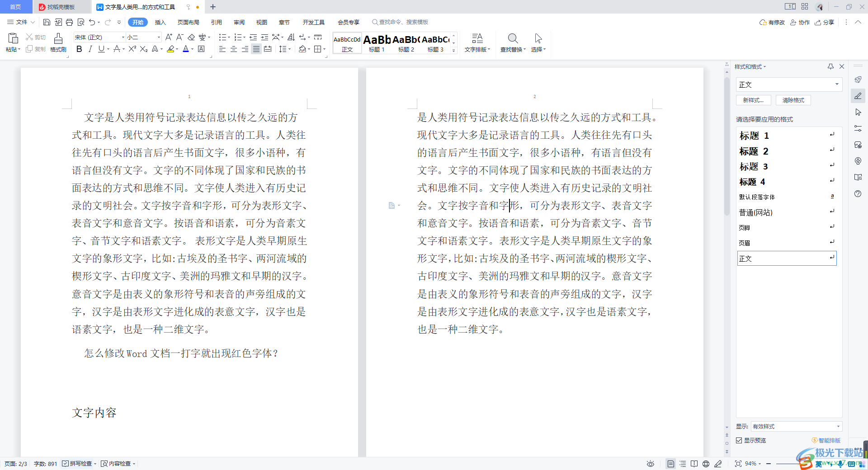Click the Paste clipboard icon
This screenshot has height=470, width=868.
coord(13,38)
